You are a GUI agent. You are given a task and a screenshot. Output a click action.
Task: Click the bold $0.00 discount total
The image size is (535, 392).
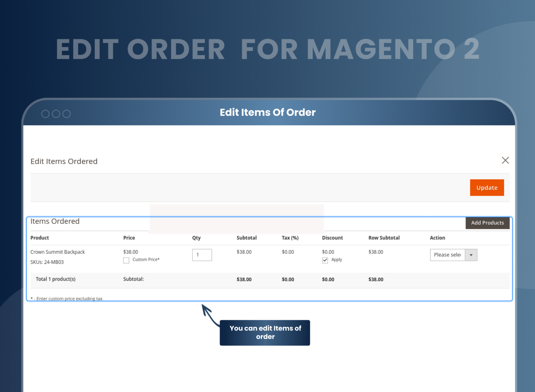tap(328, 280)
